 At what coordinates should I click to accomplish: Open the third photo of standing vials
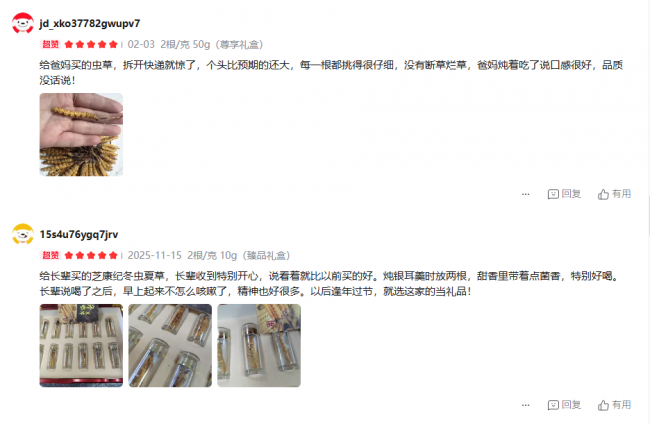tap(259, 346)
